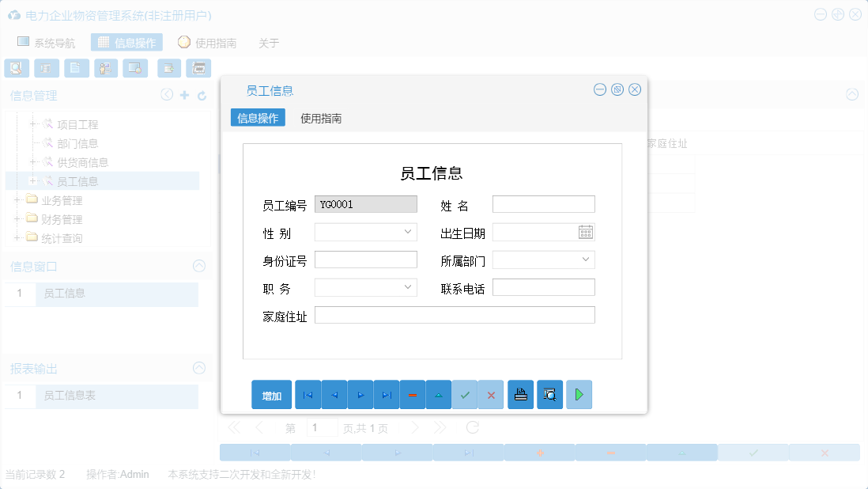Click the green run arrow icon
868x489 pixels.
pos(579,394)
